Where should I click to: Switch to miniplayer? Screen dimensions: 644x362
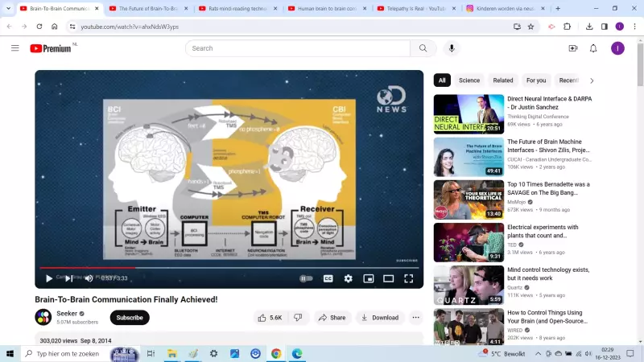click(369, 278)
